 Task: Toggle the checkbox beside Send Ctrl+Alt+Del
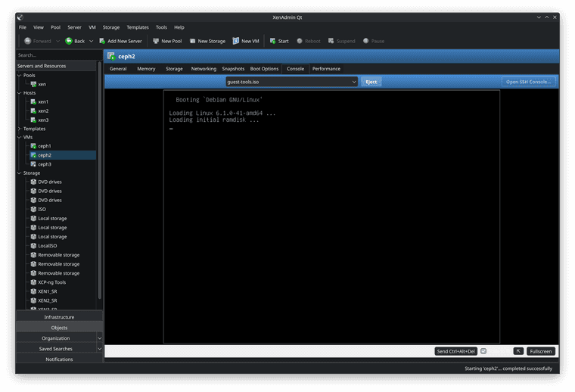[x=483, y=351]
